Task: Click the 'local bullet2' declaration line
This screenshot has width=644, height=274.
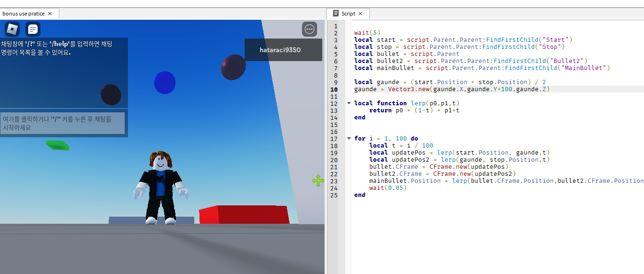Action: 471,61
